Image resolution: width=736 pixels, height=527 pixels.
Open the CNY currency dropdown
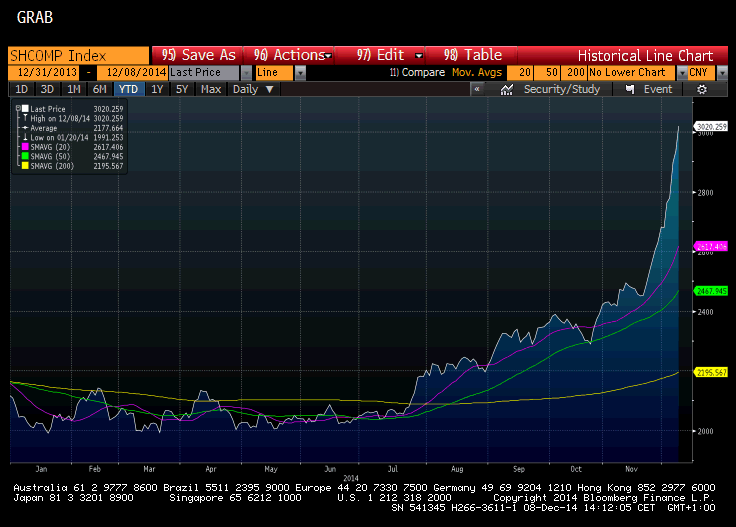point(722,73)
